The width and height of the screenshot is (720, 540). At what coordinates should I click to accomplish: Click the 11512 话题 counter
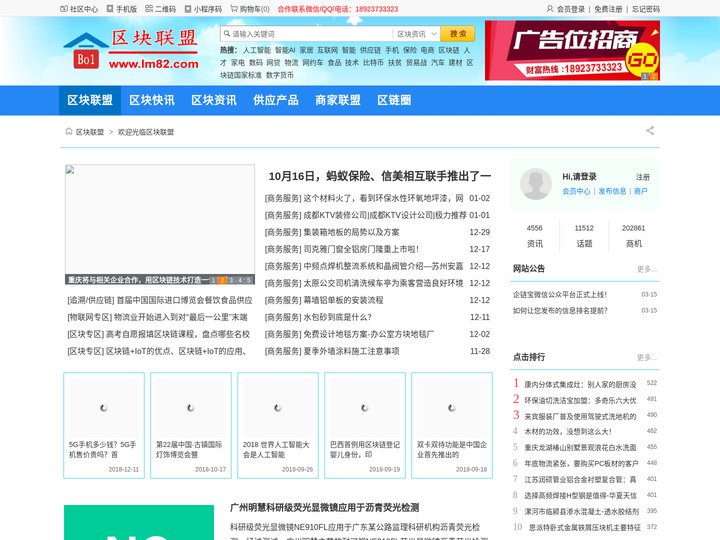coord(584,236)
